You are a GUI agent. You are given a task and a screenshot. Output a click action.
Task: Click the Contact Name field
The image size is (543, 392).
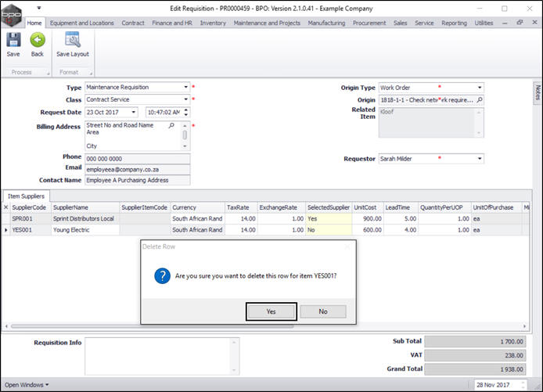(138, 180)
